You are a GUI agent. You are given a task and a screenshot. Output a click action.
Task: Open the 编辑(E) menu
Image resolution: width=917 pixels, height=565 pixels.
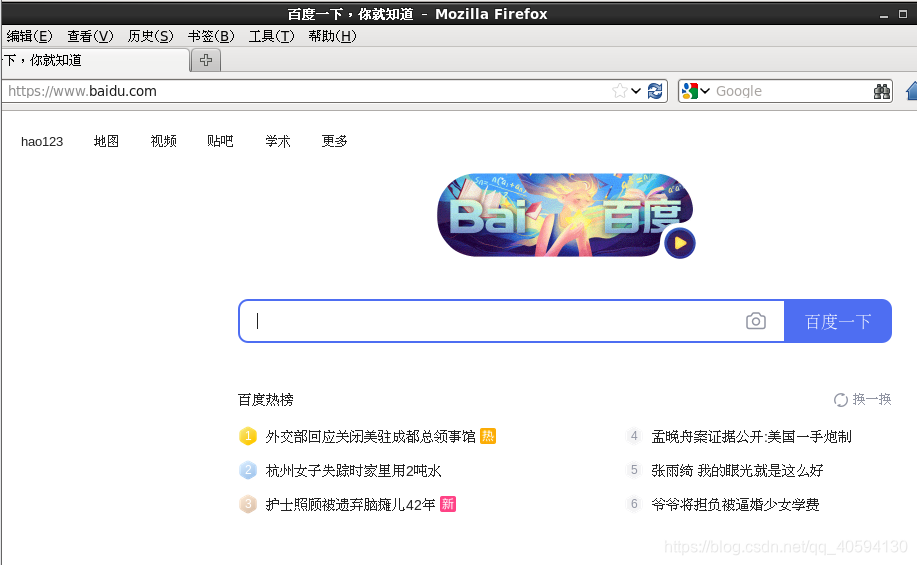click(x=29, y=36)
